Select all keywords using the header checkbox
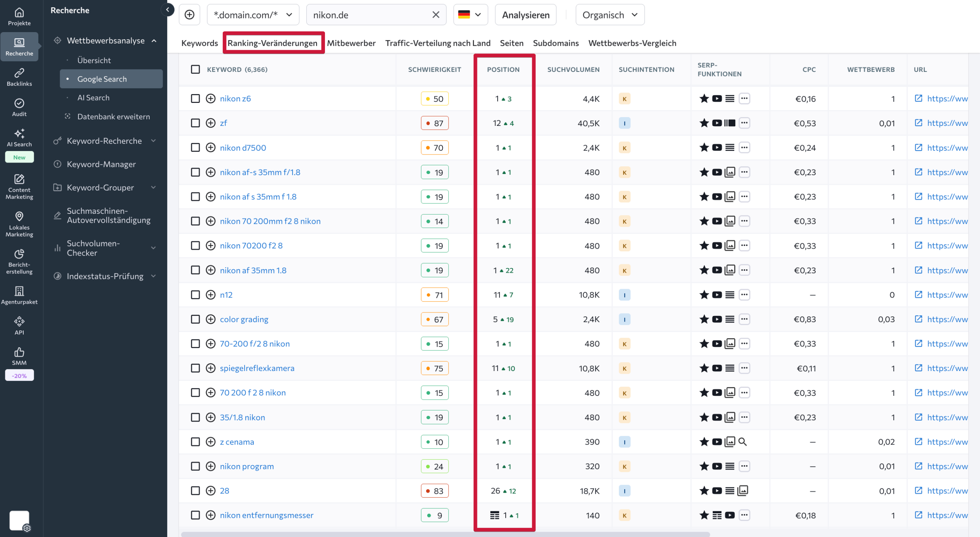 [x=195, y=70]
